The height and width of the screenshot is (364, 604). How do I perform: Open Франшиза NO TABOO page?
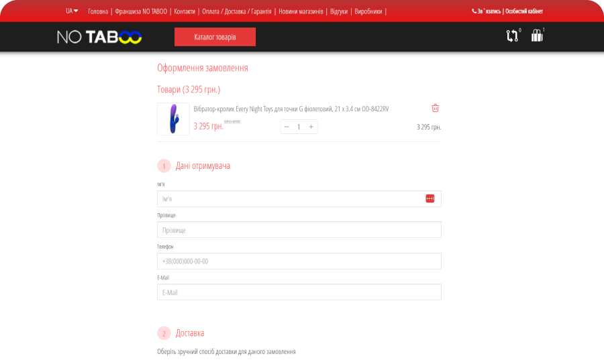point(141,11)
